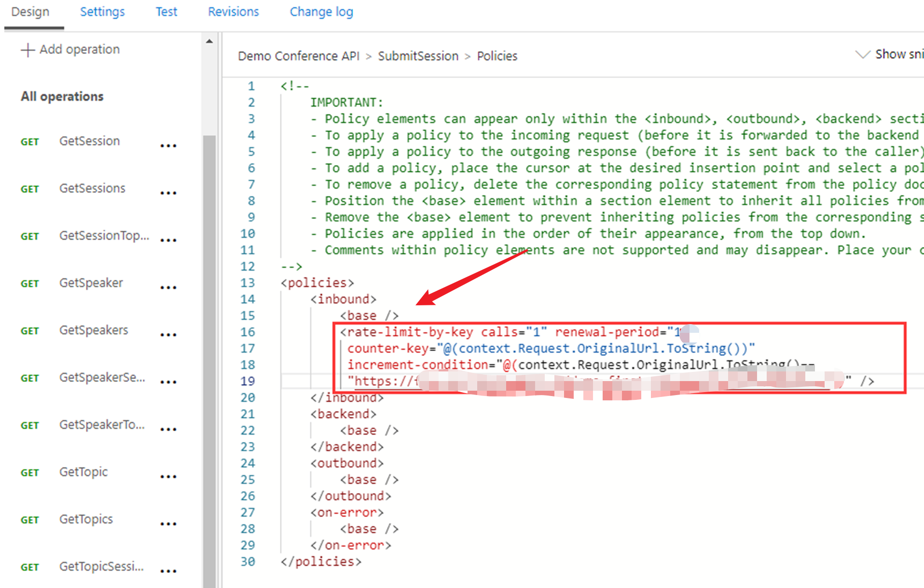The image size is (924, 588).
Task: Open the Revisions tab
Action: [233, 12]
